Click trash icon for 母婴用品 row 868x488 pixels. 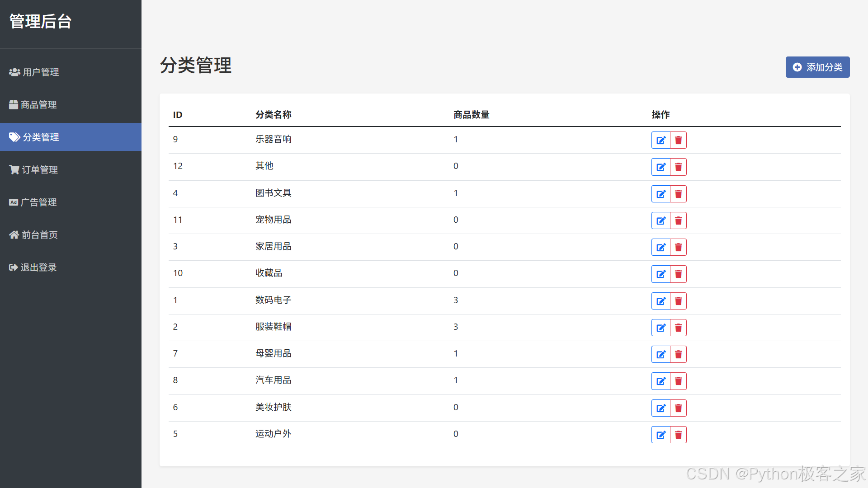point(678,354)
